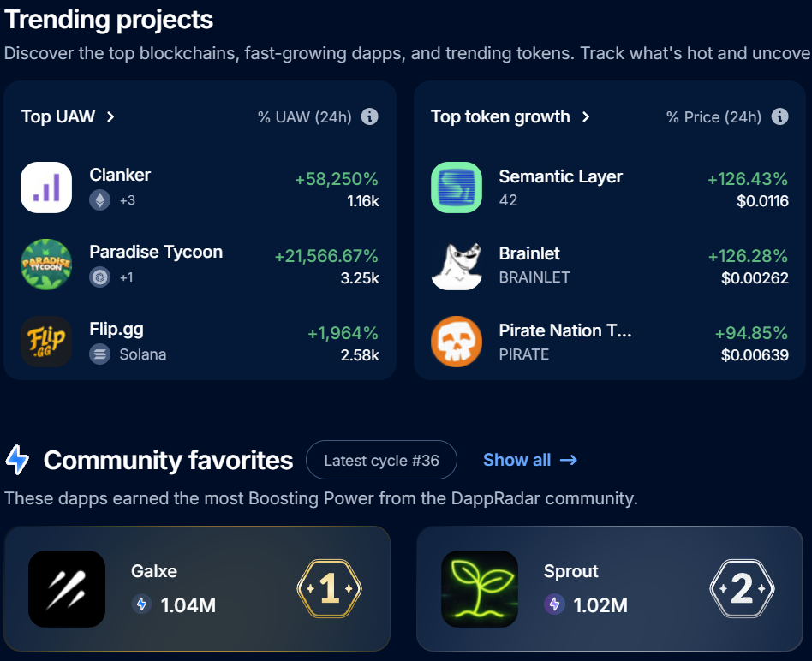
Task: Click chain icon under Paradise Tycoon
Action: [100, 277]
